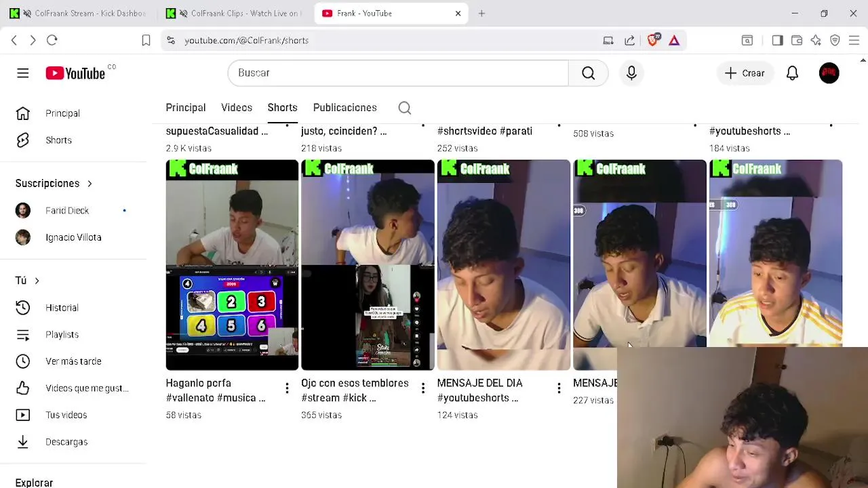Open the YouTube hamburger guide menu
This screenshot has width=868, height=488.
coord(23,73)
